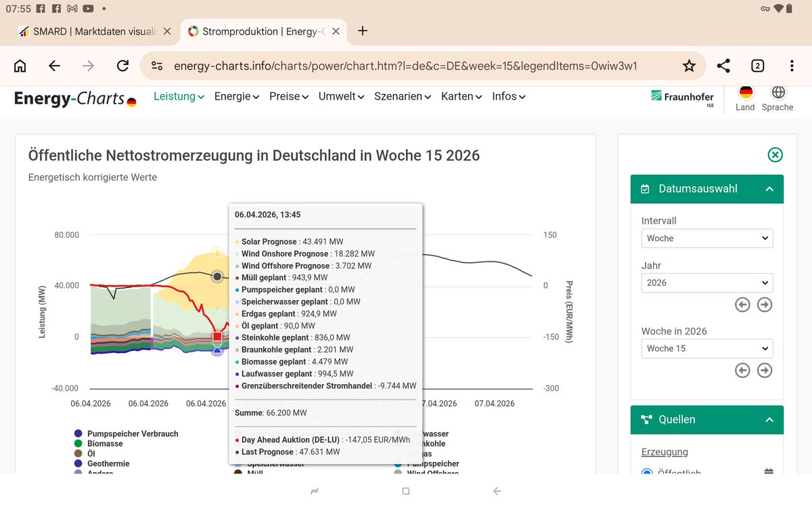This screenshot has height=508, width=812.
Task: Toggle Biomasse legend entry
Action: 99,444
